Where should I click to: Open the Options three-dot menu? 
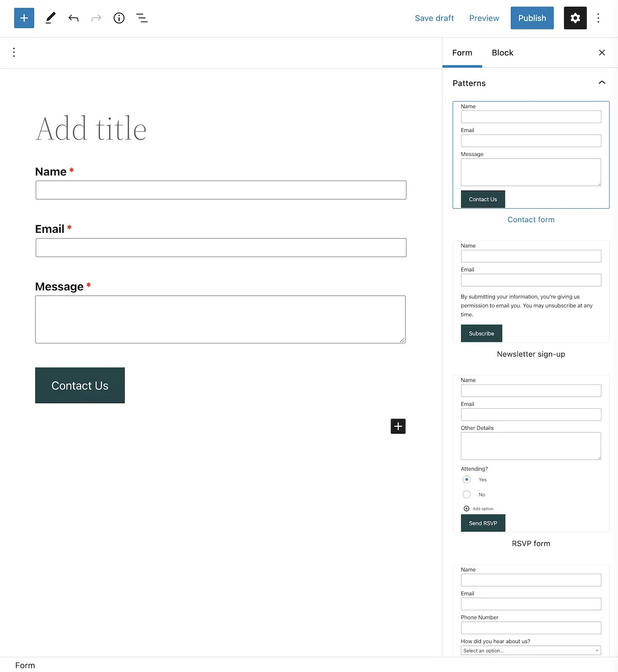coord(598,18)
